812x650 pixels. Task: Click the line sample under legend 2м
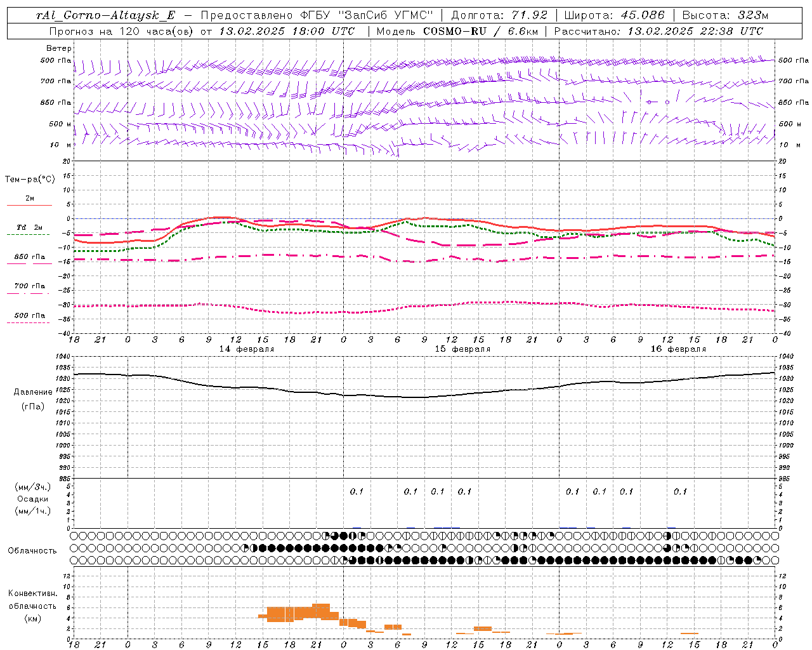point(30,205)
